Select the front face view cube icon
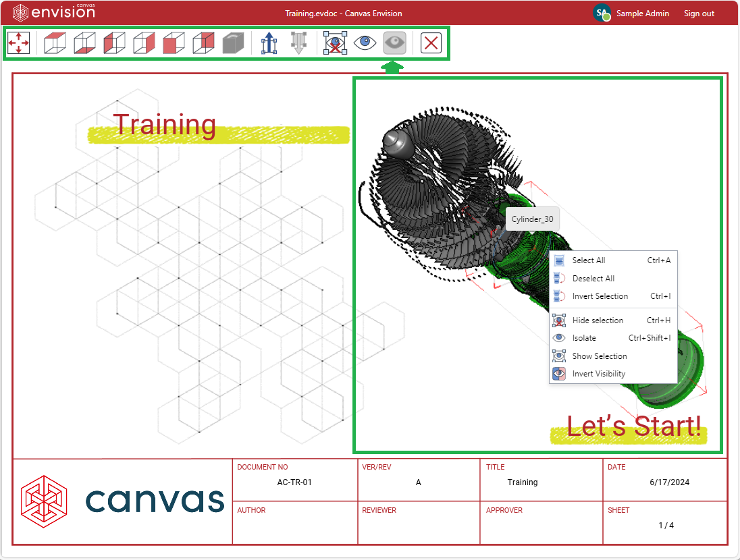The width and height of the screenshot is (740, 560). click(x=174, y=43)
